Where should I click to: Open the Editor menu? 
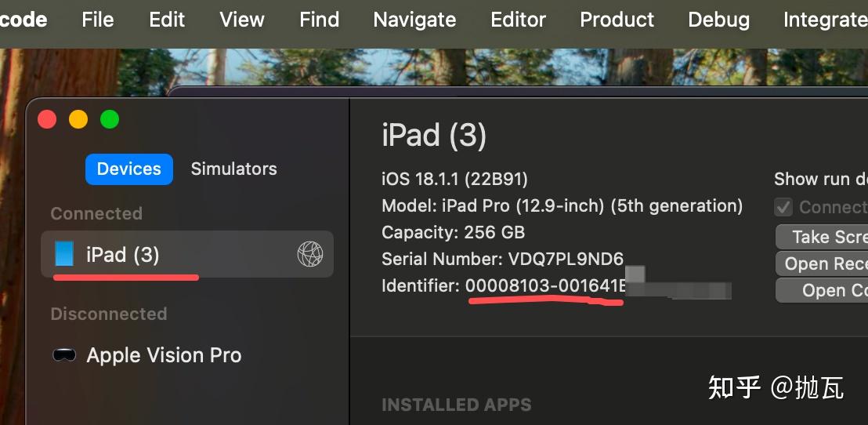point(518,20)
